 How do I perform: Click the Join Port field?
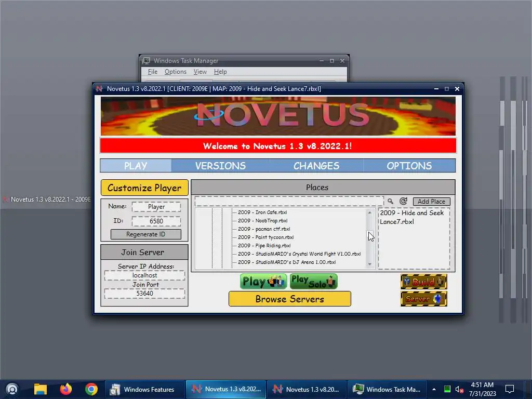(x=145, y=293)
